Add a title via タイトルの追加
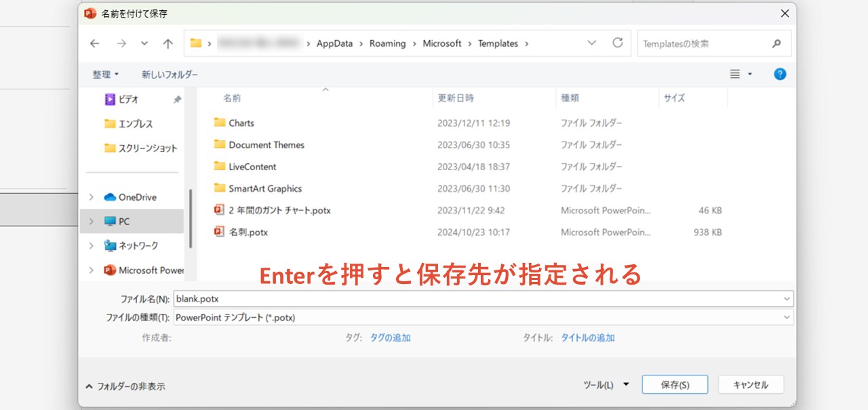 point(587,337)
